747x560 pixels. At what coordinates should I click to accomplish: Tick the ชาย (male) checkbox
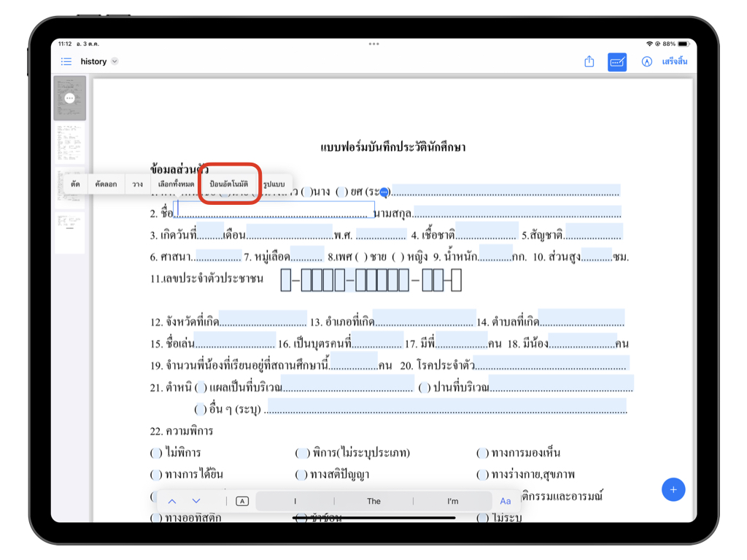(x=360, y=257)
